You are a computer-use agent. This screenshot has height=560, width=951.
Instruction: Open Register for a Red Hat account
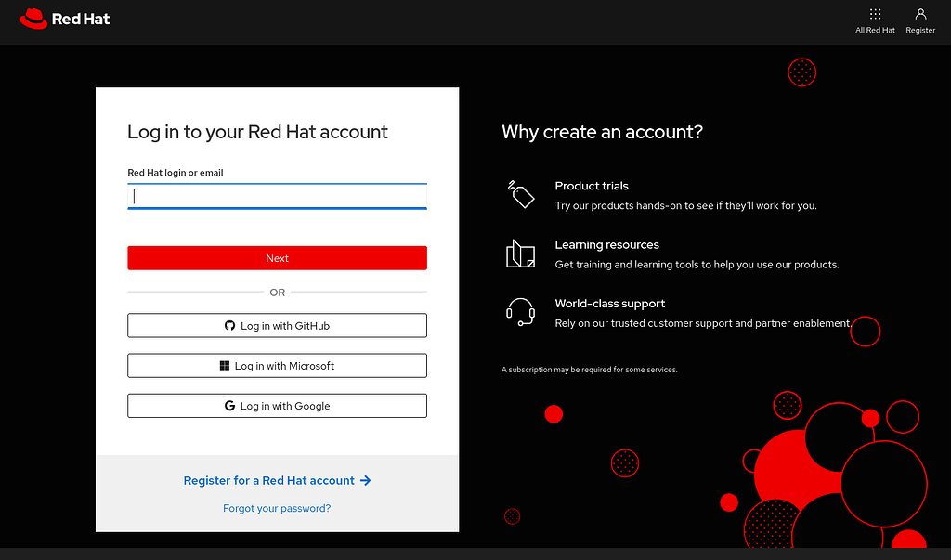[x=268, y=480]
